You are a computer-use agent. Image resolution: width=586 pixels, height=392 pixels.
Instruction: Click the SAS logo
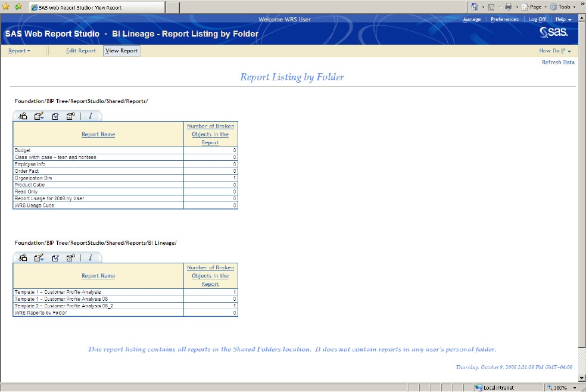[x=554, y=32]
